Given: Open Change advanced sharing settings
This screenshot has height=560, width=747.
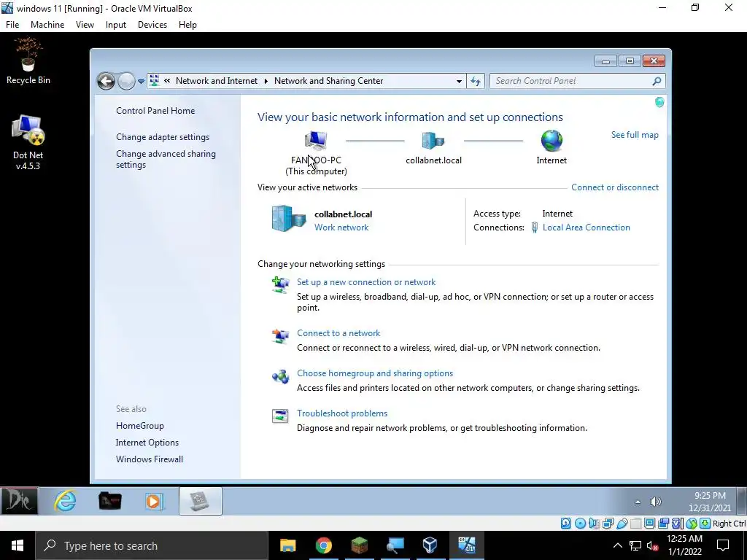Looking at the screenshot, I should (x=166, y=159).
